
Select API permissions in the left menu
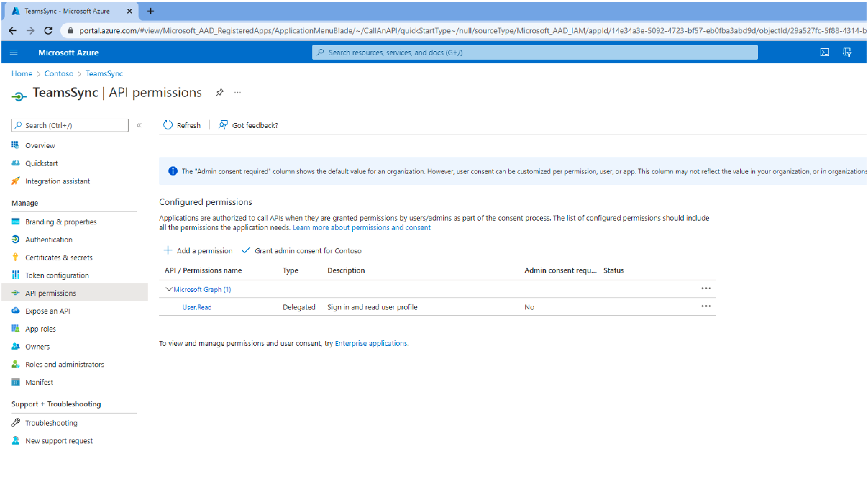50,293
